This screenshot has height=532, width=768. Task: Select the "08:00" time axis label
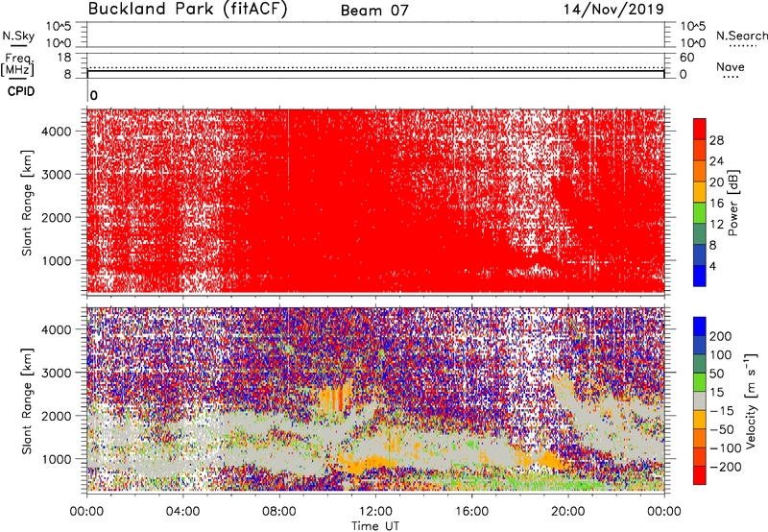[278, 512]
